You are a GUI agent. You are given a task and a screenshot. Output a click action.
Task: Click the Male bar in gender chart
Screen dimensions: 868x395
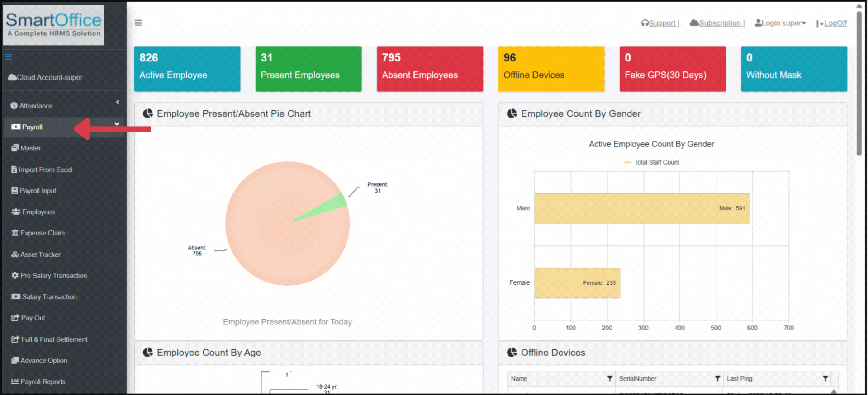(641, 208)
